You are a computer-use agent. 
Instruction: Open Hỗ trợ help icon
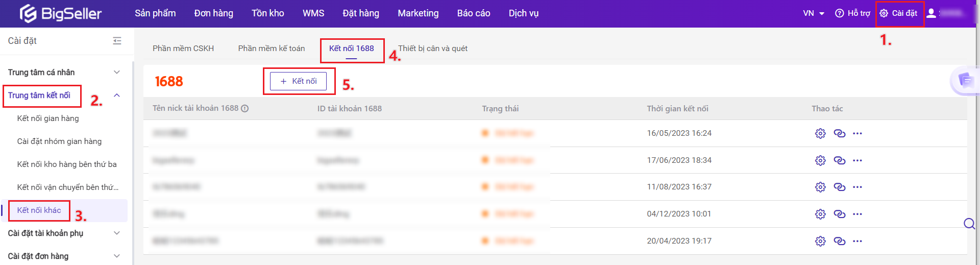click(x=852, y=13)
